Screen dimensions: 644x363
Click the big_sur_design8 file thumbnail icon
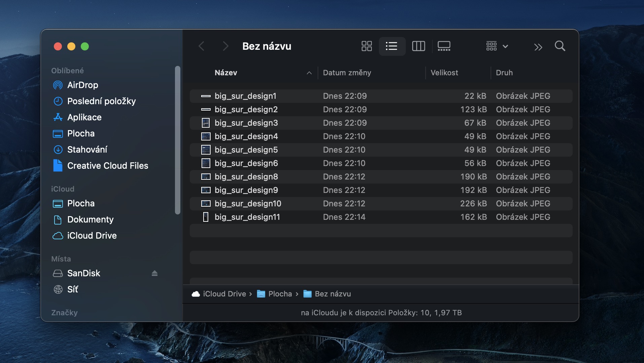[x=206, y=176]
